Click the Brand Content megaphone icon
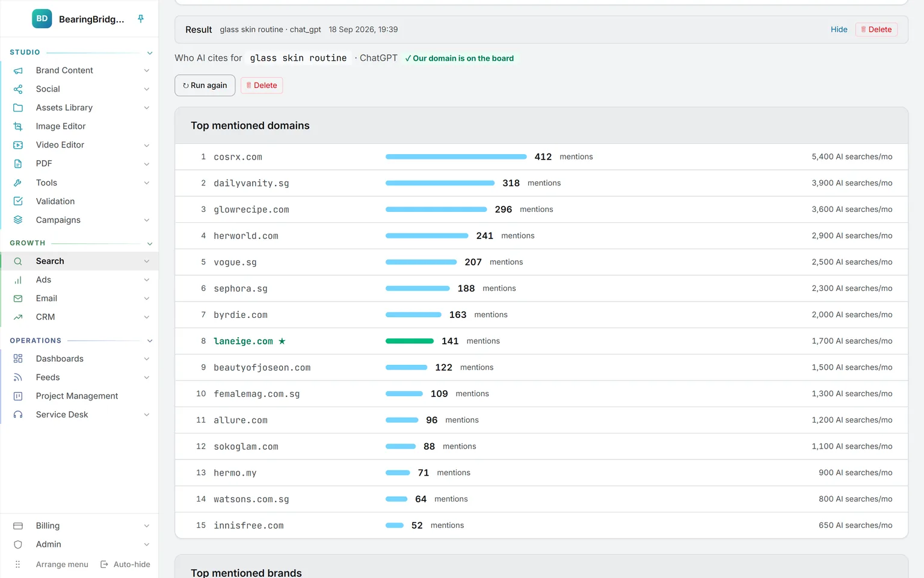 18,70
